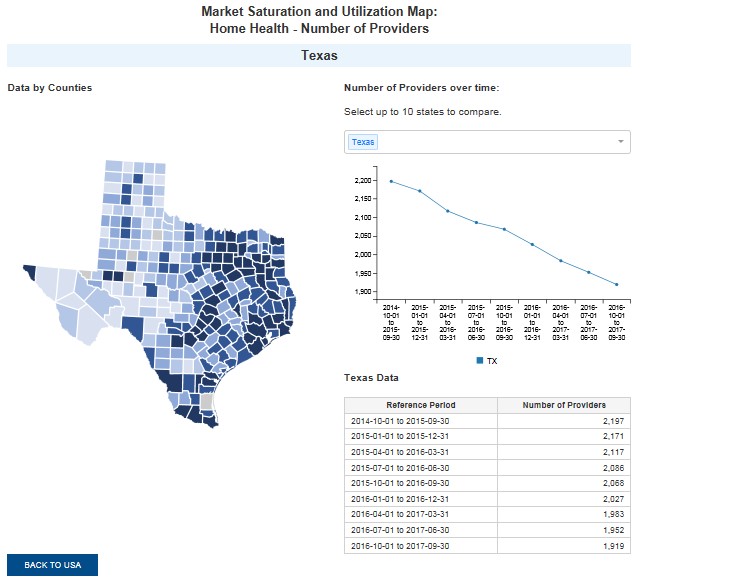
Task: Click the Number of Providers column header
Action: (563, 405)
